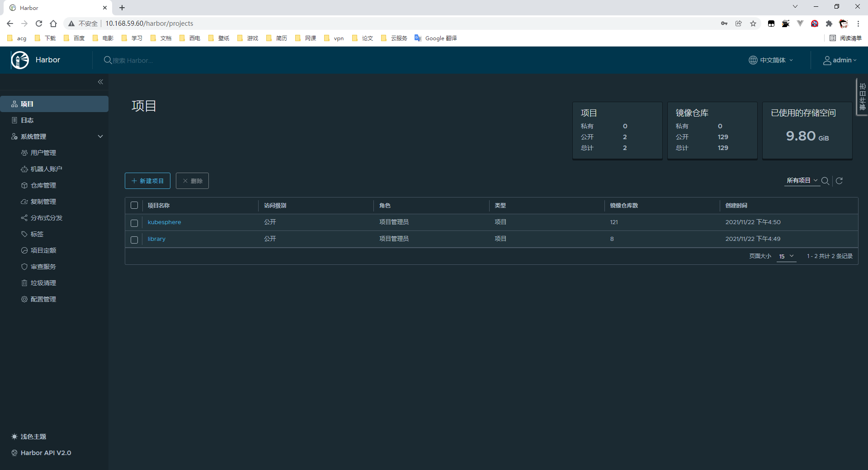Open the admin user menu
This screenshot has height=470, width=868.
click(x=840, y=60)
